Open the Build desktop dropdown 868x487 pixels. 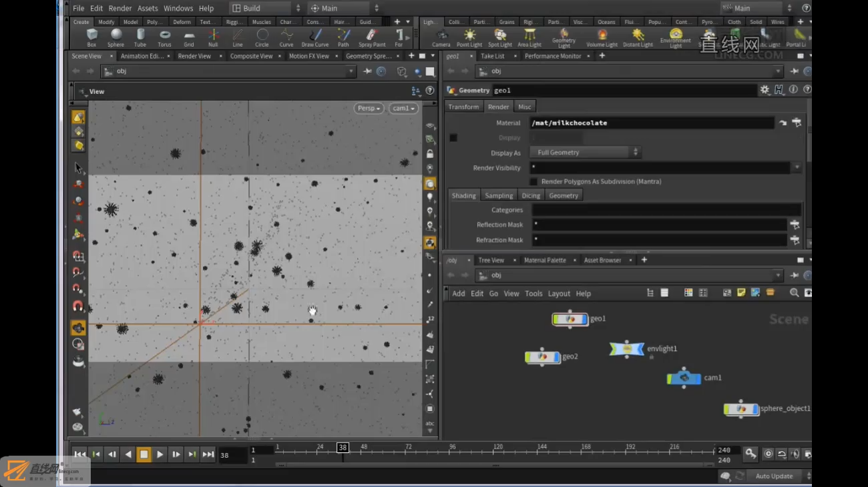(266, 8)
